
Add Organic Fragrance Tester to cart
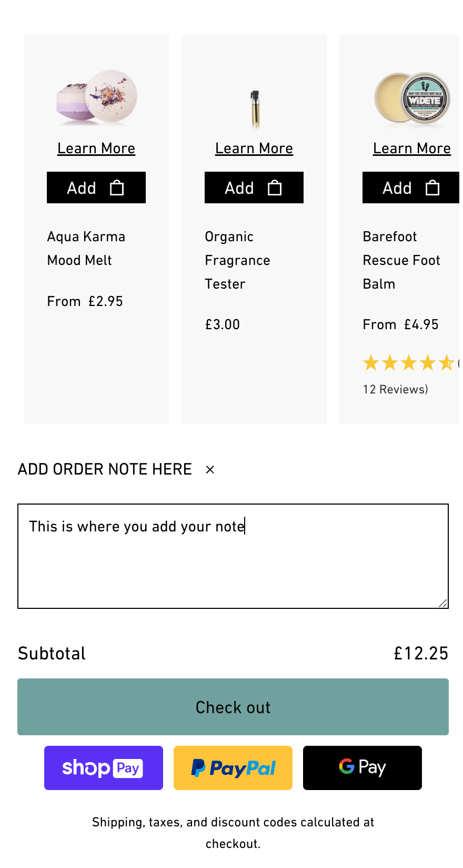(254, 188)
